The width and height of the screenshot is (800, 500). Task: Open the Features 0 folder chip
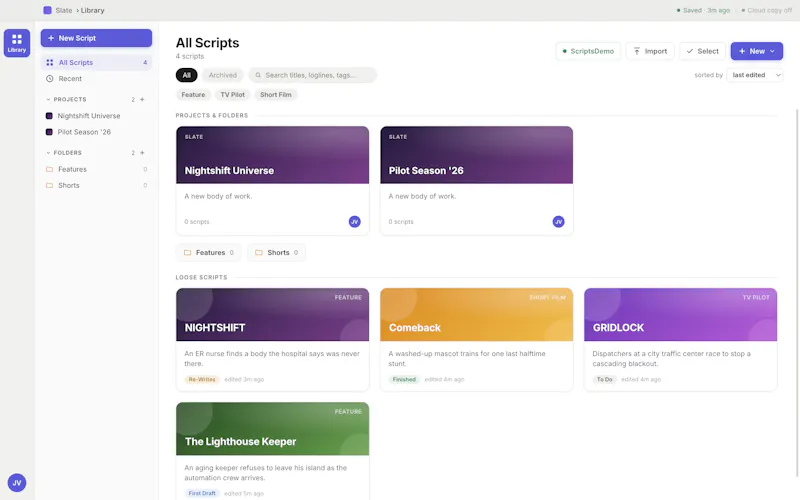point(209,253)
